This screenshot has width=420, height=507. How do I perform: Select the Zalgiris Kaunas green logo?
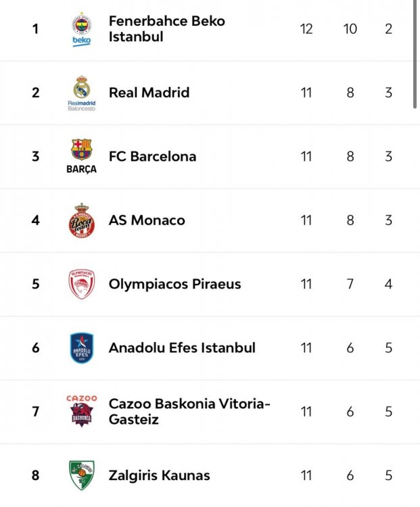coord(82,475)
